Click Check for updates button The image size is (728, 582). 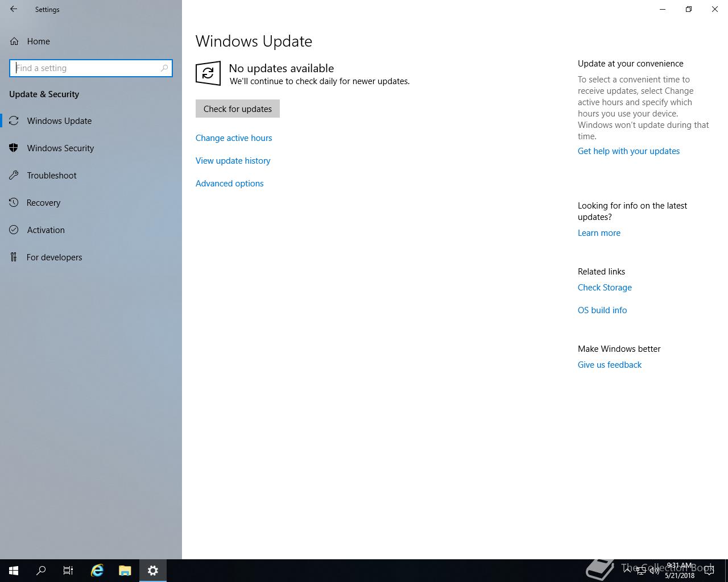tap(238, 109)
